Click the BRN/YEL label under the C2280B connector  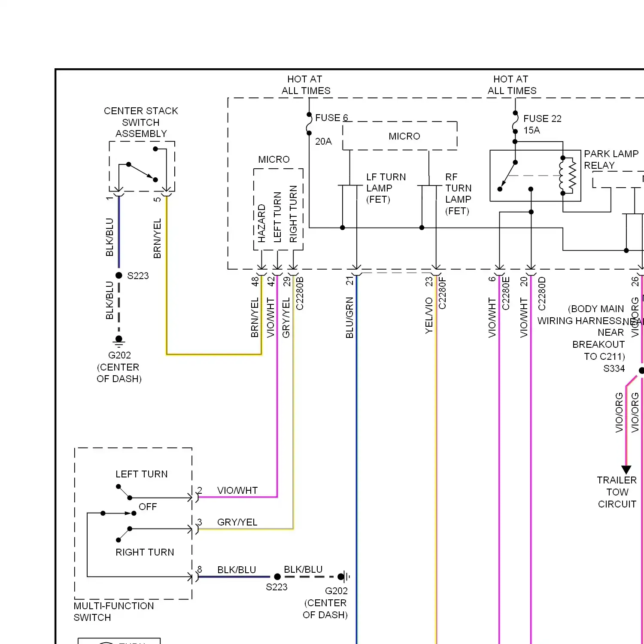click(x=255, y=318)
